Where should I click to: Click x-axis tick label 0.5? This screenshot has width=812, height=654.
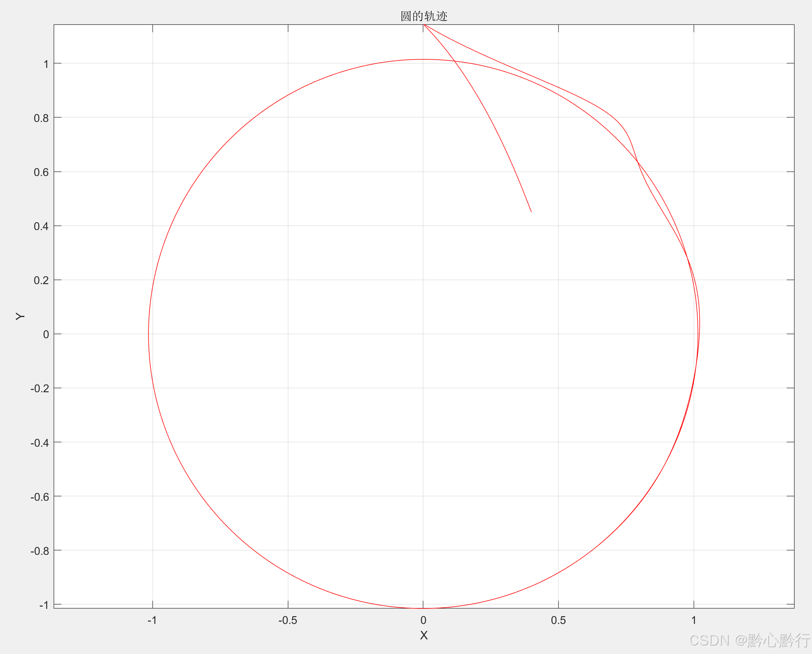[558, 620]
